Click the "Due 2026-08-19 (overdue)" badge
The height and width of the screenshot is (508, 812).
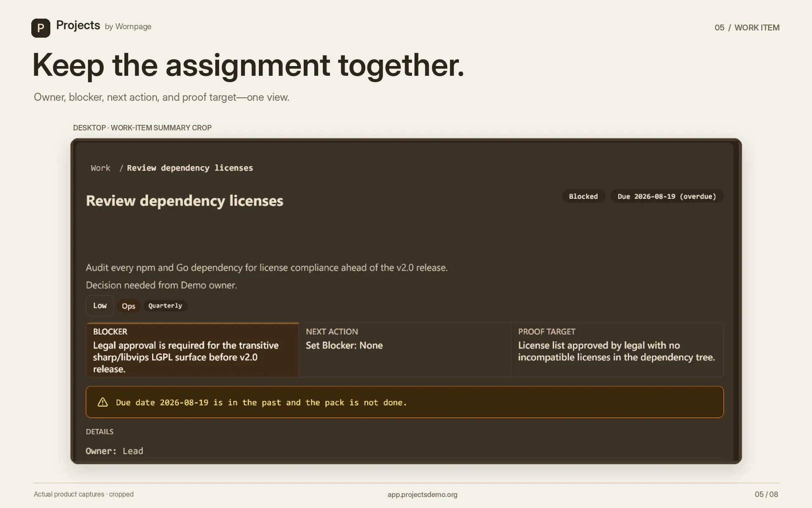tap(667, 196)
